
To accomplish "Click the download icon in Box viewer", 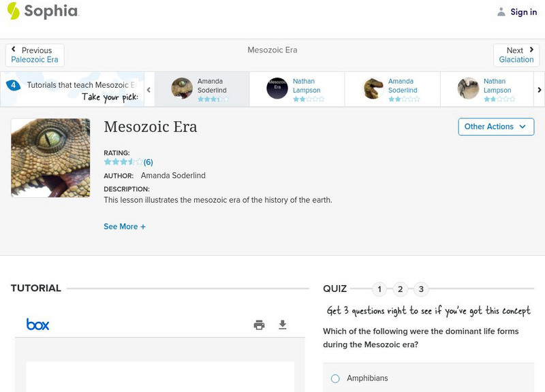I will pyautogui.click(x=283, y=325).
